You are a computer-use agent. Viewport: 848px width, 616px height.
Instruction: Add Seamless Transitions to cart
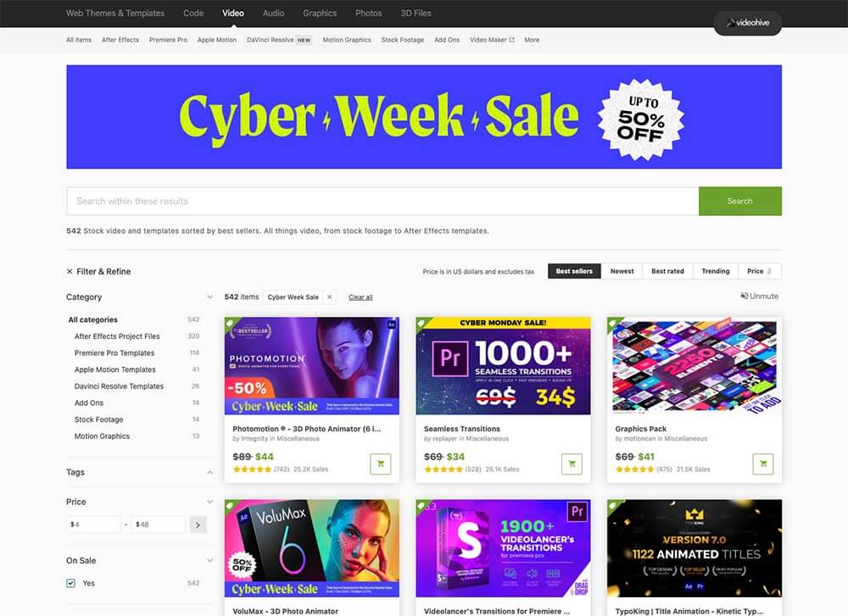572,463
